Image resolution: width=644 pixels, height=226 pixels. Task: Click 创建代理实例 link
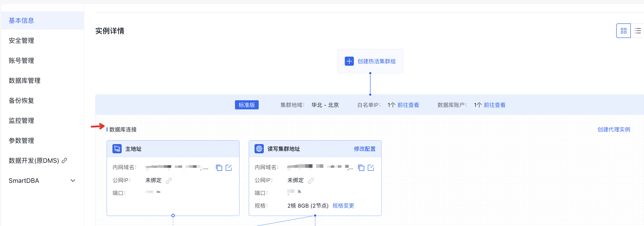[614, 129]
